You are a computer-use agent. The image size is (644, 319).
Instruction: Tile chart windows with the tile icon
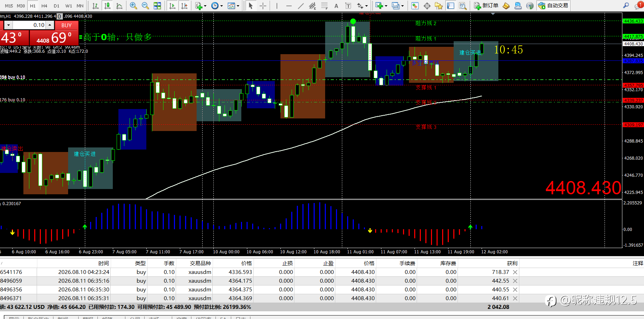pyautogui.click(x=157, y=6)
